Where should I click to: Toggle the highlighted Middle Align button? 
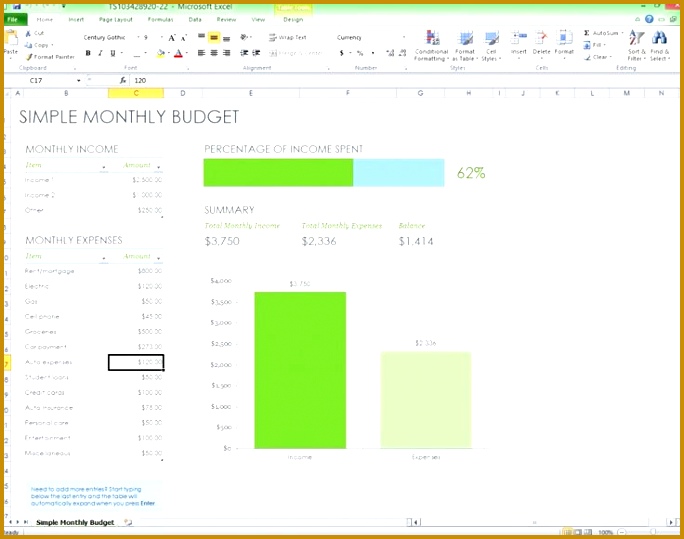pyautogui.click(x=214, y=38)
